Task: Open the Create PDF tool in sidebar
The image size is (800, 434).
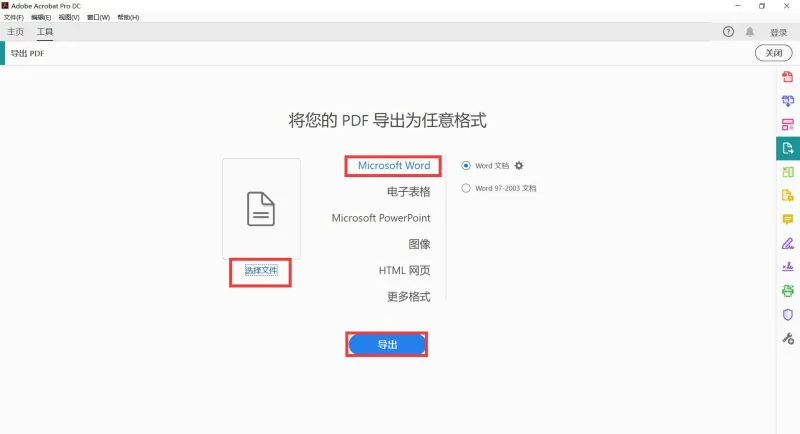Action: pos(787,77)
